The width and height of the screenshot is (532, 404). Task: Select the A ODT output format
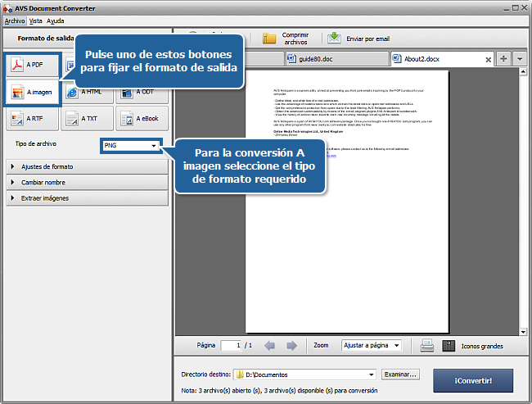tap(142, 92)
